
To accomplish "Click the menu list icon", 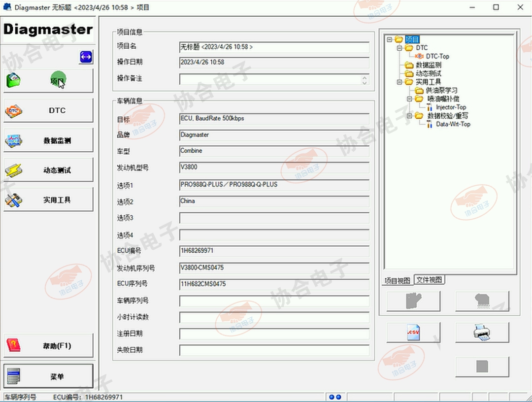I will coord(14,376).
